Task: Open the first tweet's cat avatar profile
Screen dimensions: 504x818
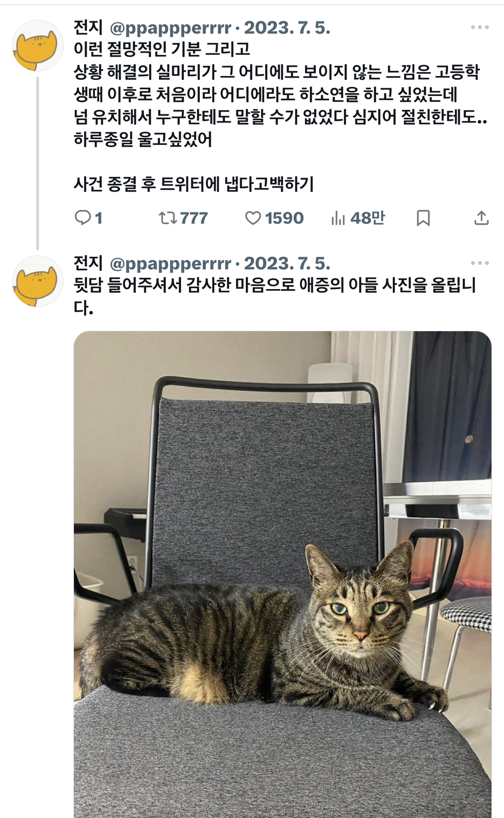Action: 37,45
